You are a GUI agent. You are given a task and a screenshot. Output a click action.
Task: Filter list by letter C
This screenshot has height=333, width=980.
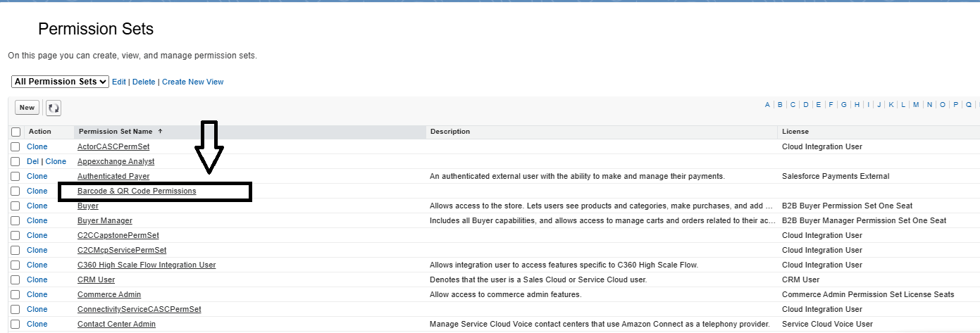click(x=793, y=105)
